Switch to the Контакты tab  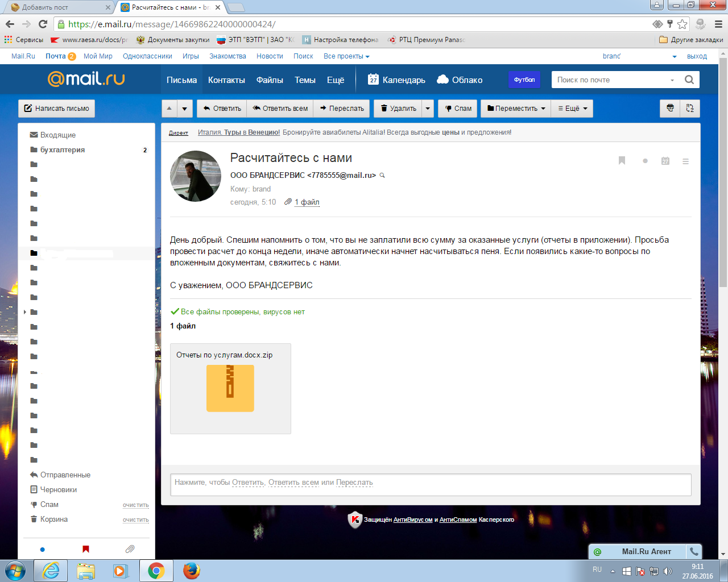click(x=226, y=80)
